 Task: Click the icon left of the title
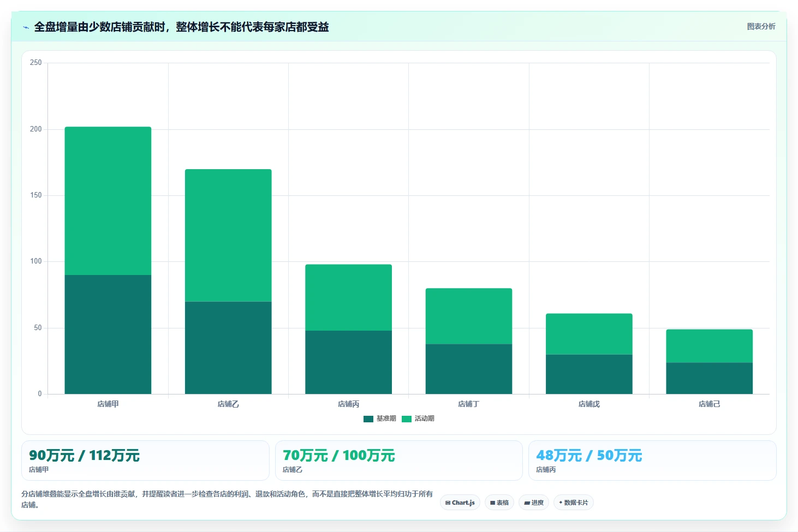tap(26, 27)
